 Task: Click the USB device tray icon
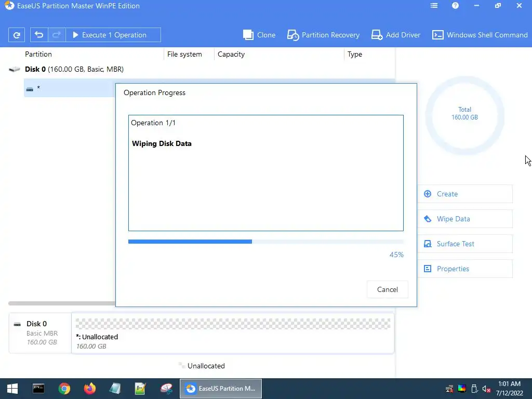[x=474, y=389]
